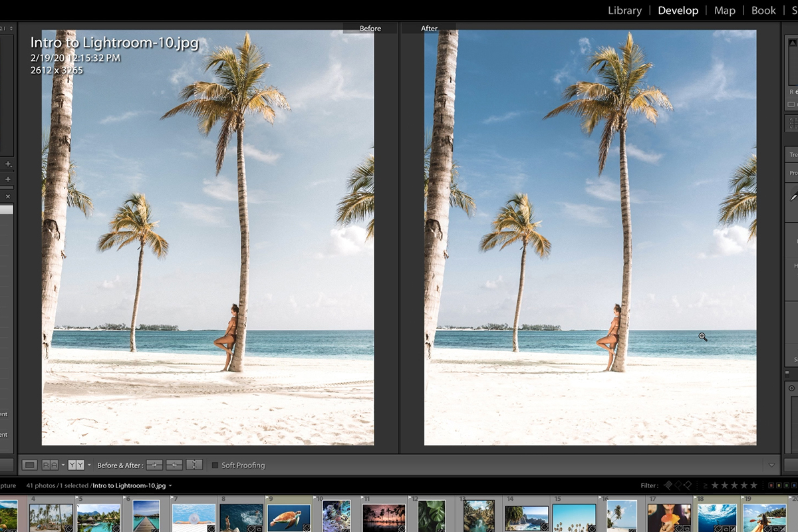Viewport: 798px width, 532px height.
Task: Switch to Loupe view mode icon
Action: point(29,465)
